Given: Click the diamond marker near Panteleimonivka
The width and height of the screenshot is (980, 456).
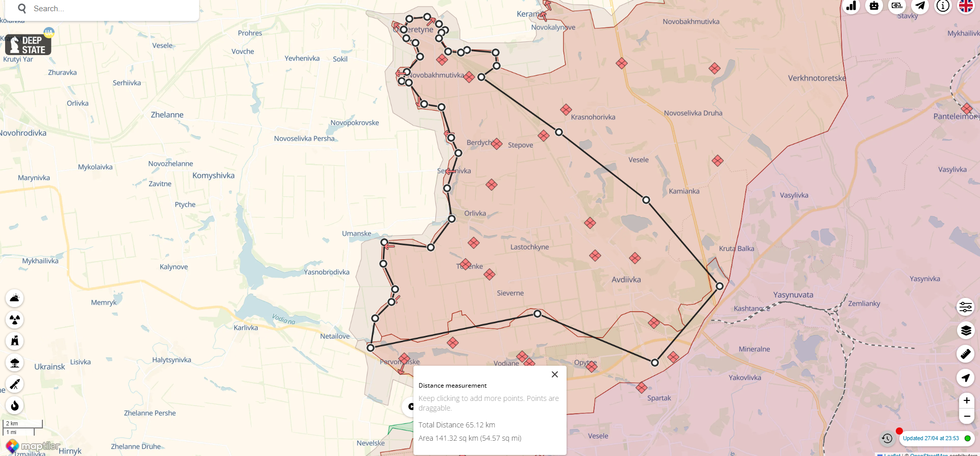Looking at the screenshot, I should 966,109.
